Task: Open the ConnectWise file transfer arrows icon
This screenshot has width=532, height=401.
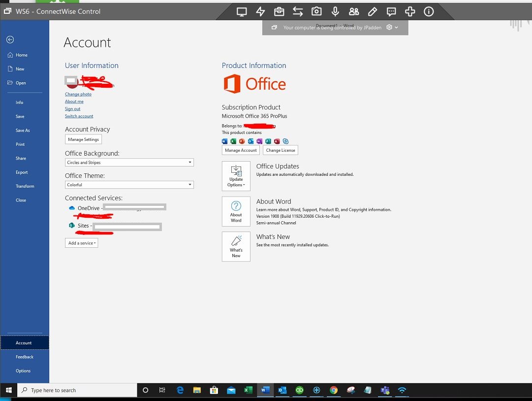Action: click(298, 12)
